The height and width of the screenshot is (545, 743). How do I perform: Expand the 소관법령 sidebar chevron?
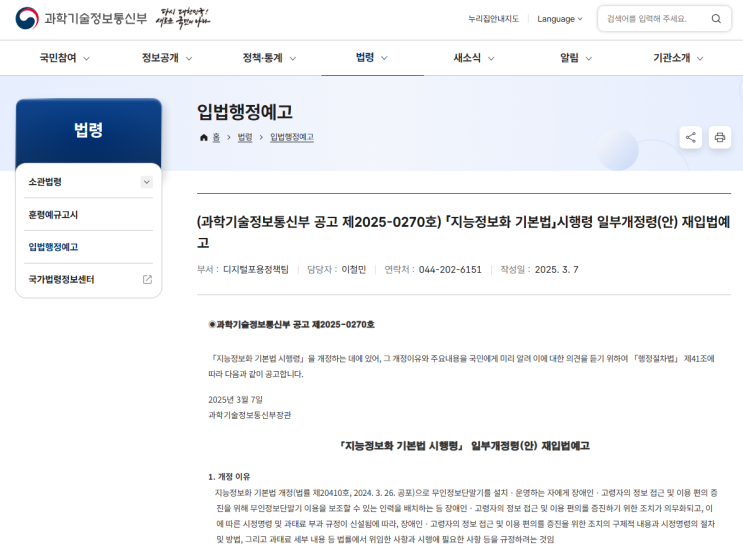pyautogui.click(x=147, y=182)
